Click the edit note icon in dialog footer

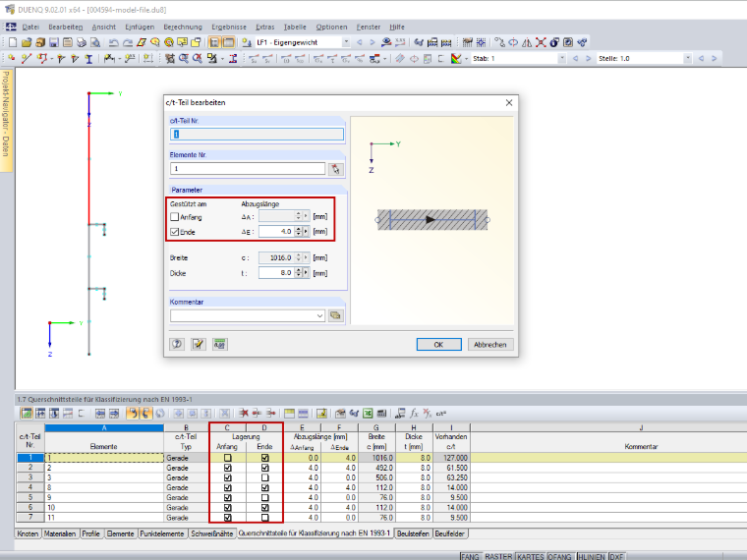199,344
